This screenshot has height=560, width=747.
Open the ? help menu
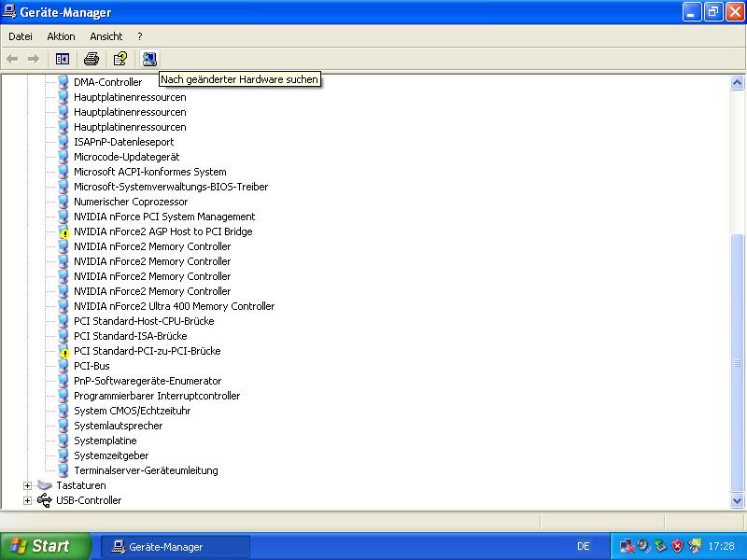[x=139, y=36]
